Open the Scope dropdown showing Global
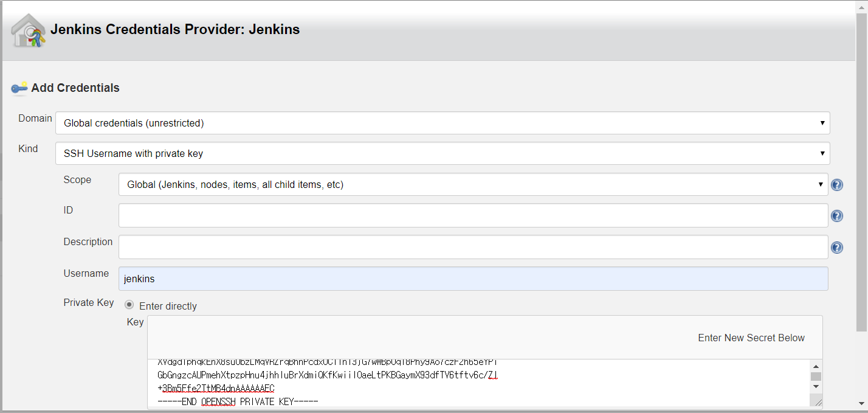 tap(473, 184)
